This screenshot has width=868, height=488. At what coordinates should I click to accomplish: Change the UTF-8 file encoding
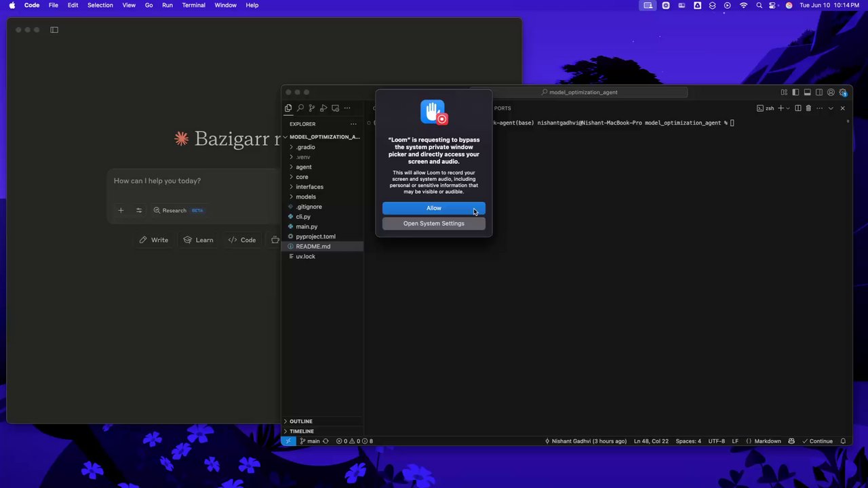click(x=717, y=441)
